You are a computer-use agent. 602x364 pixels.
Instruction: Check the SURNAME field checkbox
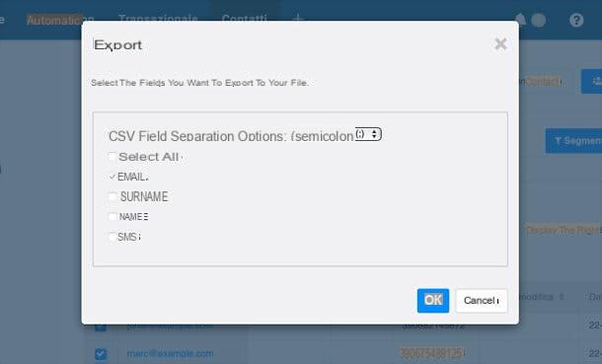coord(113,196)
